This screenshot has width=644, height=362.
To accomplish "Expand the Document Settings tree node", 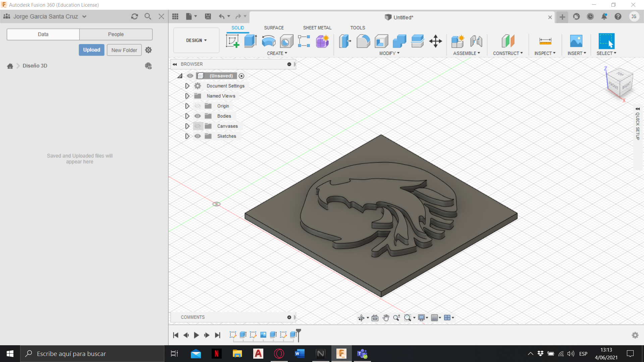I will [x=187, y=86].
